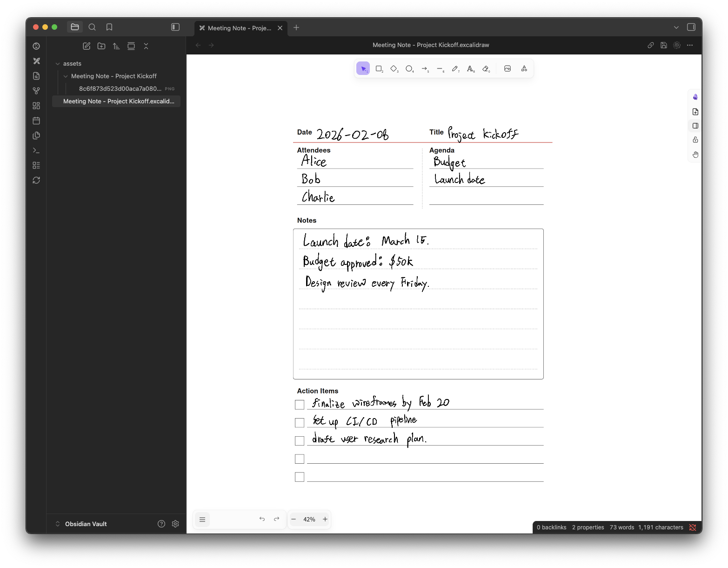Image resolution: width=728 pixels, height=568 pixels.
Task: Undo the last drawing change
Action: [261, 519]
